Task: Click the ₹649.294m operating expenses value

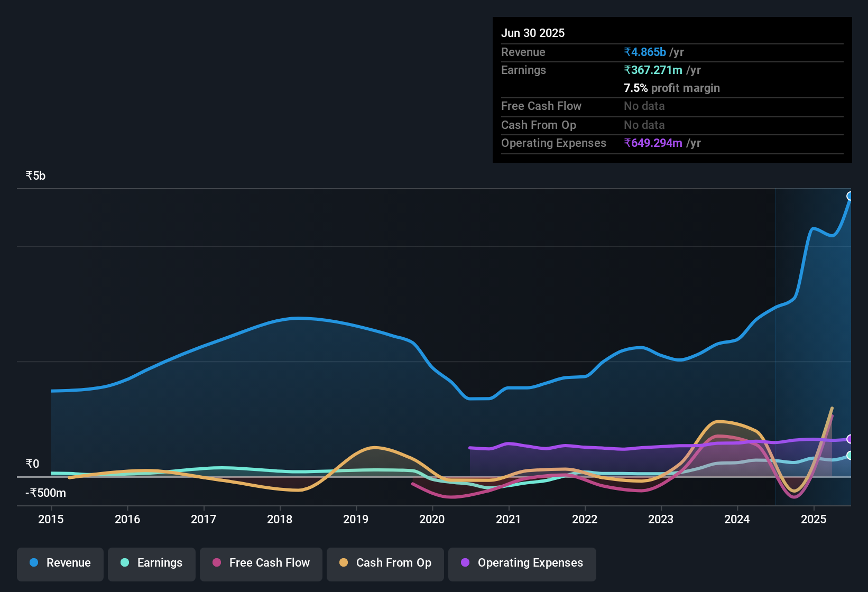Action: [653, 143]
